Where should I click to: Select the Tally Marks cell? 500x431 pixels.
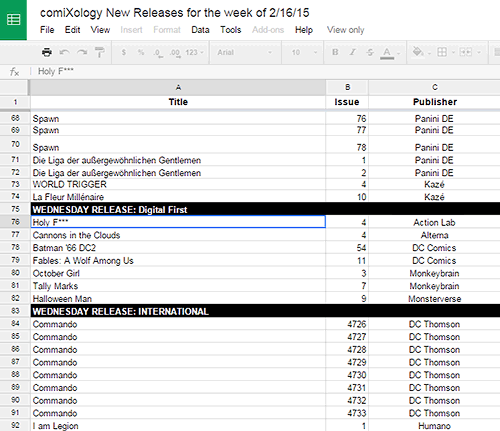tap(178, 286)
